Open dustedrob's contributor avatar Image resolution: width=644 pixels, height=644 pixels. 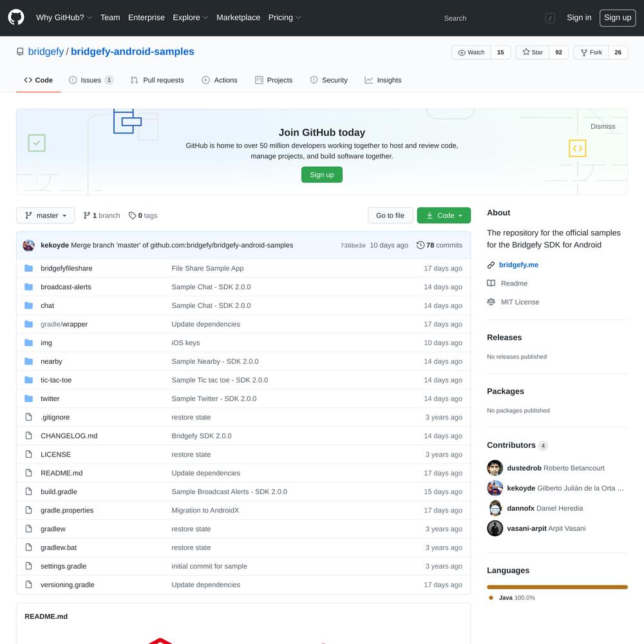(495, 468)
